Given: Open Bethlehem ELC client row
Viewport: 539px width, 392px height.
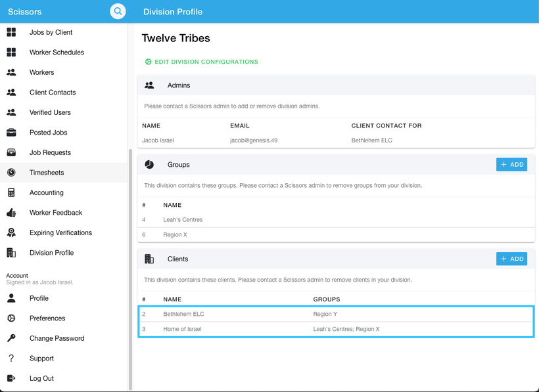Looking at the screenshot, I should [336, 314].
